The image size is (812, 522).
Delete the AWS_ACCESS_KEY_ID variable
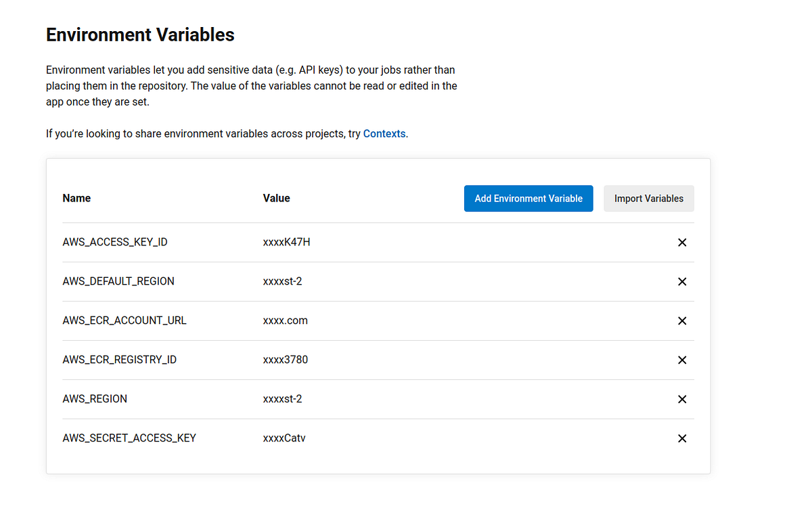tap(682, 242)
